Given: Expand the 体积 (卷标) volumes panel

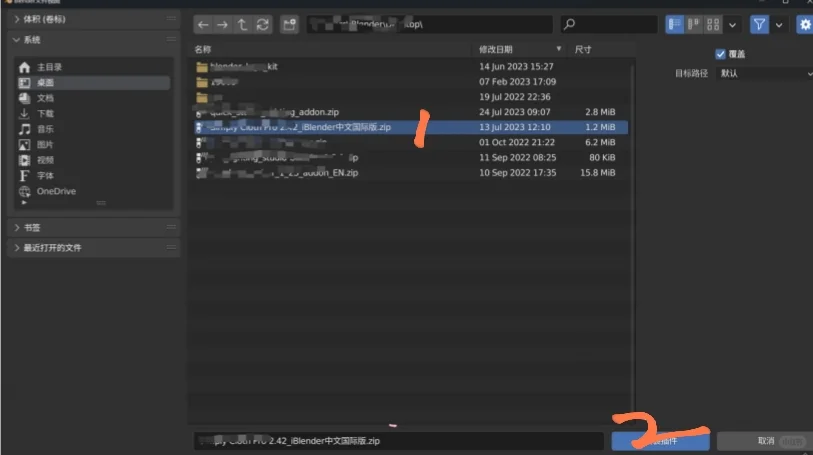Looking at the screenshot, I should pos(93,19).
